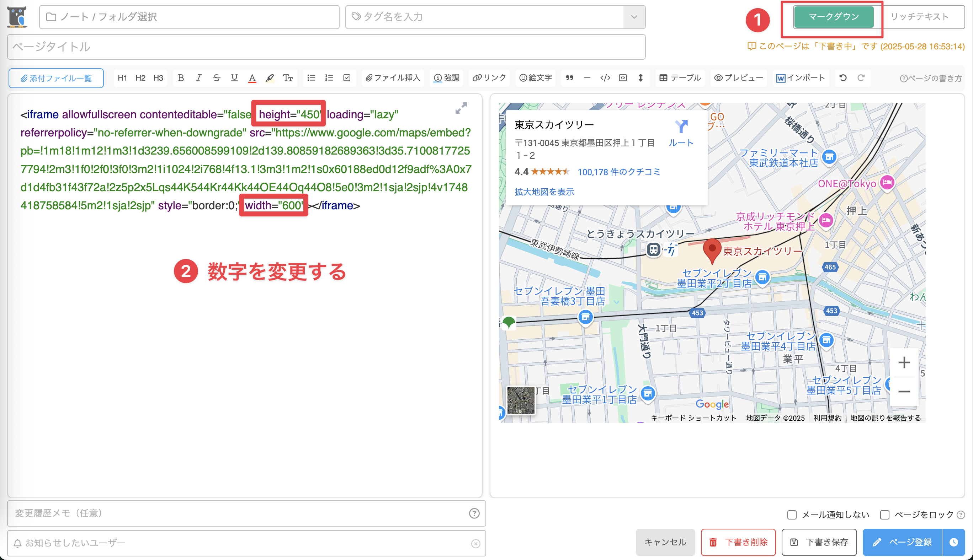Open the highlighter marker tool
973x560 pixels.
click(270, 78)
